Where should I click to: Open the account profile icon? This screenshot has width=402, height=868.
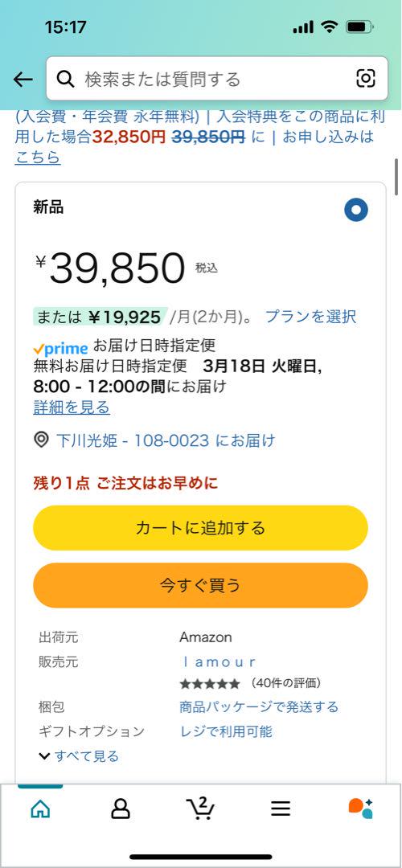point(120,809)
